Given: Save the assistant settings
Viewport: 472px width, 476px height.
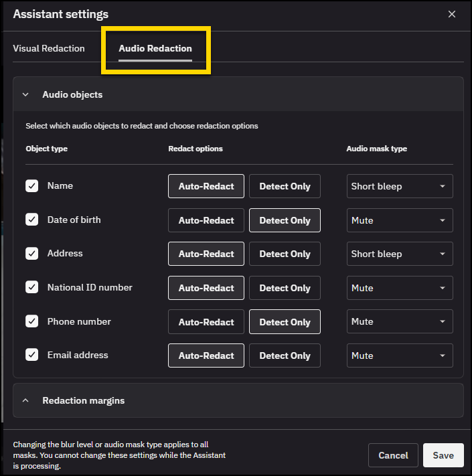Looking at the screenshot, I should pyautogui.click(x=443, y=455).
